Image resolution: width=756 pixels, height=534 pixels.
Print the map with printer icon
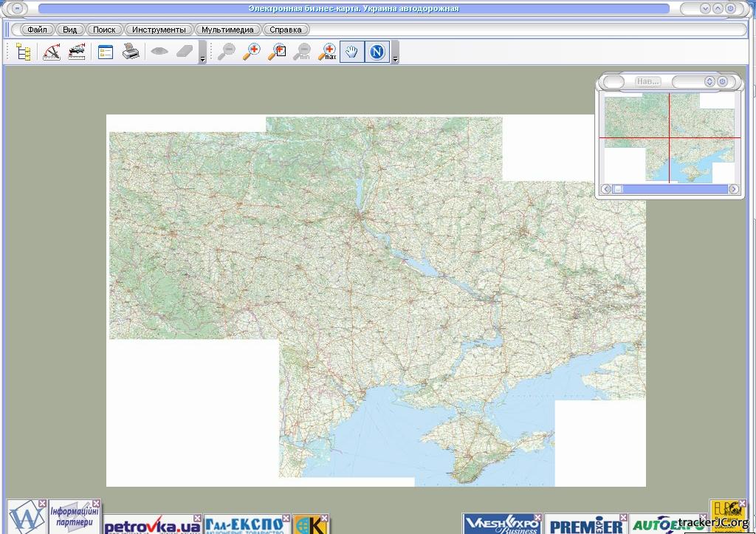[x=131, y=52]
